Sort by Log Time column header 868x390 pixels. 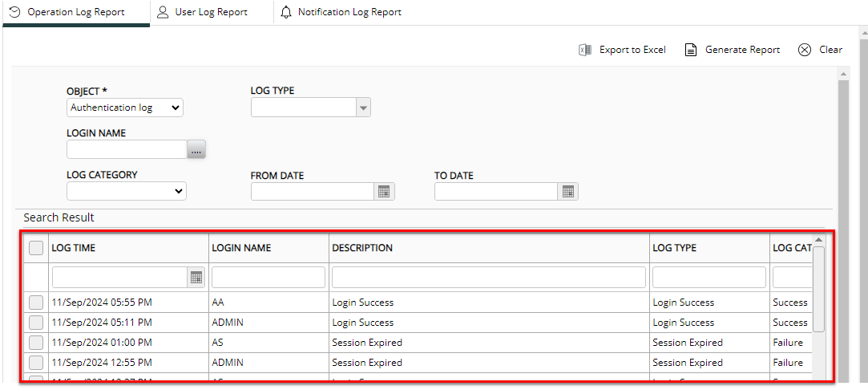coord(73,248)
